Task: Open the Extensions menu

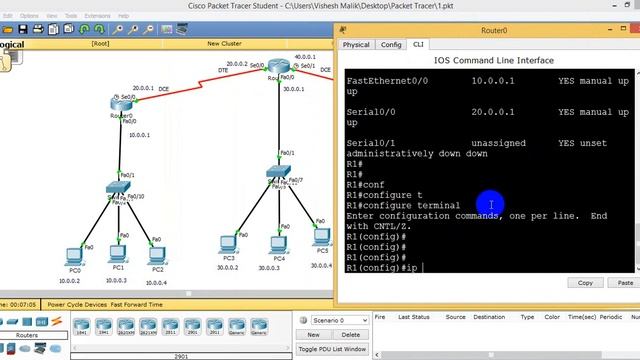Action: point(98,16)
